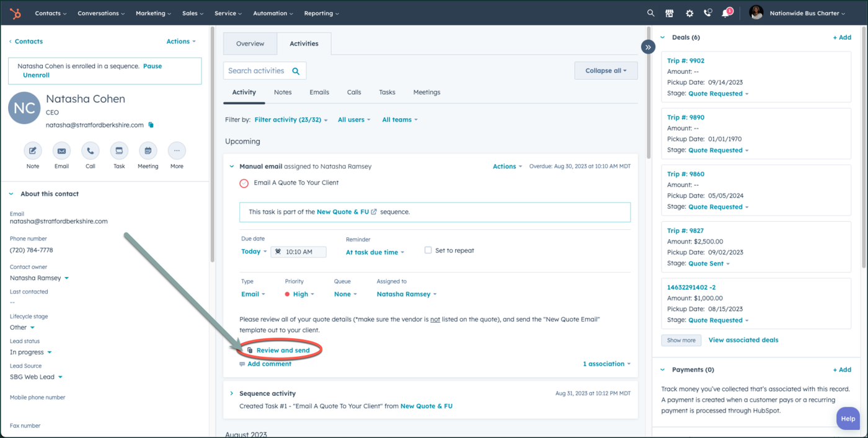Copy the contact email address icon

click(151, 125)
